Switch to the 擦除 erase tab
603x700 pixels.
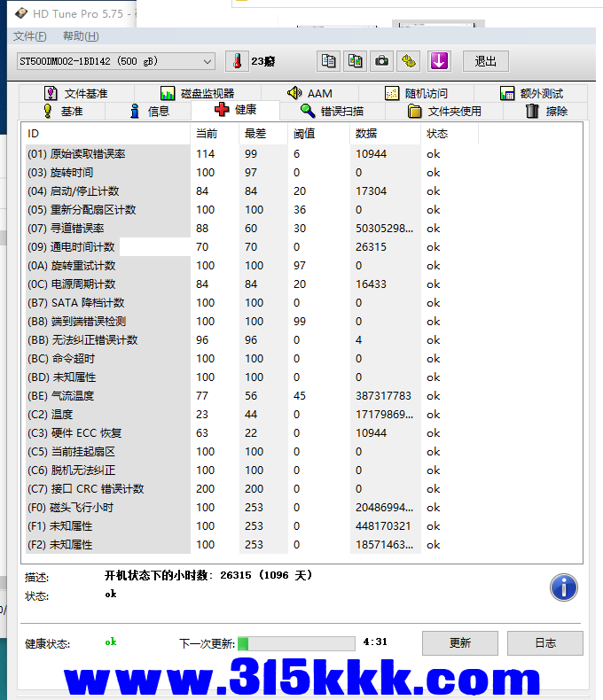546,111
